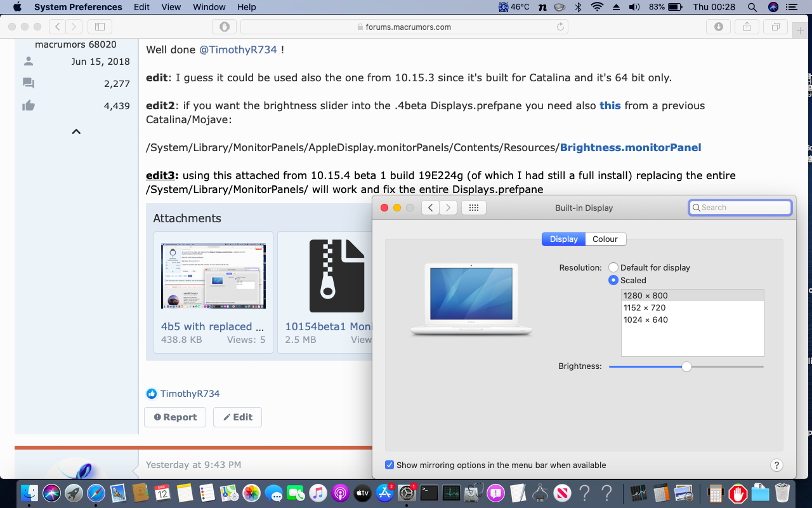Click Safari address bar forums.macrumors.com
812x508 pixels.
click(404, 27)
